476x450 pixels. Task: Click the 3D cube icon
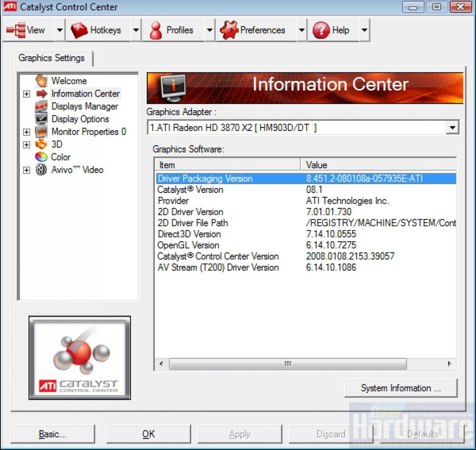click(41, 144)
